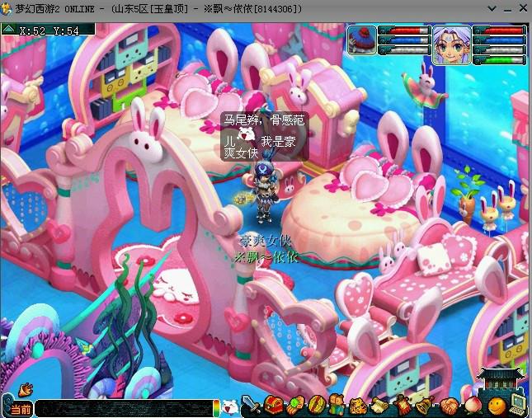The image size is (532, 418).
Task: Click the peach icon
Action: click(472, 406)
